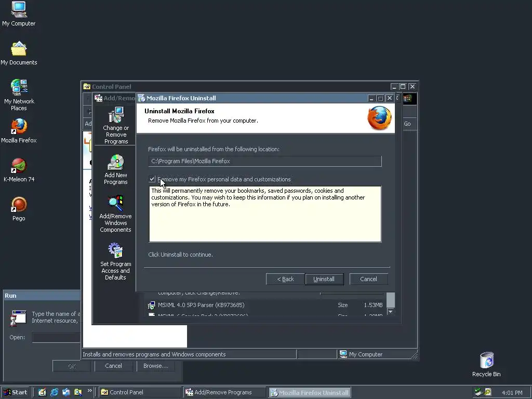Click the second system tray icon
The image size is (532, 399).
(x=488, y=392)
